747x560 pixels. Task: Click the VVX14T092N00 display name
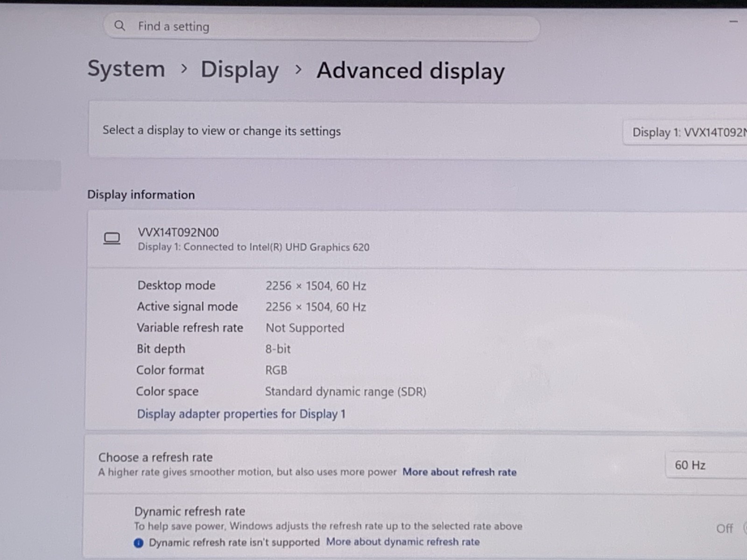178,232
